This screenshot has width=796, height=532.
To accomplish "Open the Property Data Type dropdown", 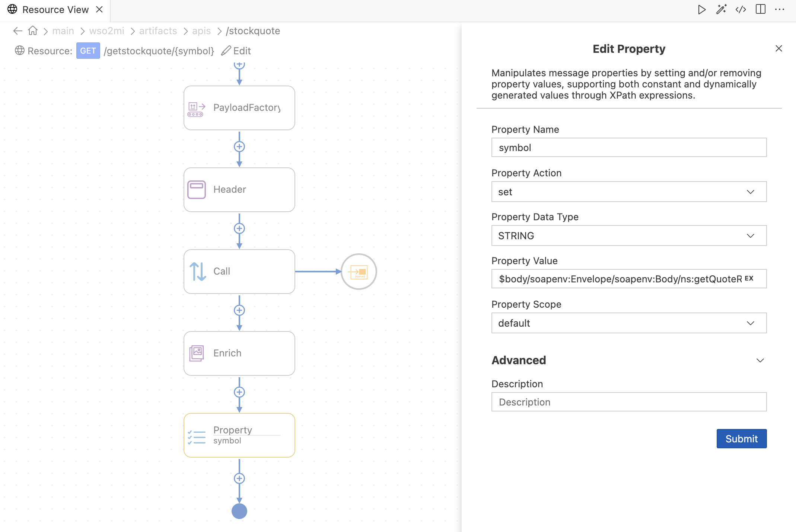I will (x=629, y=235).
